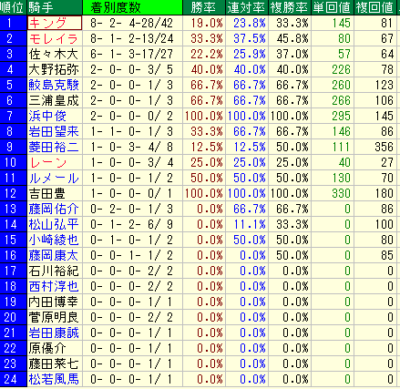The width and height of the screenshot is (400, 389).
Task: Click rank number 12 cell
Action: click(13, 194)
